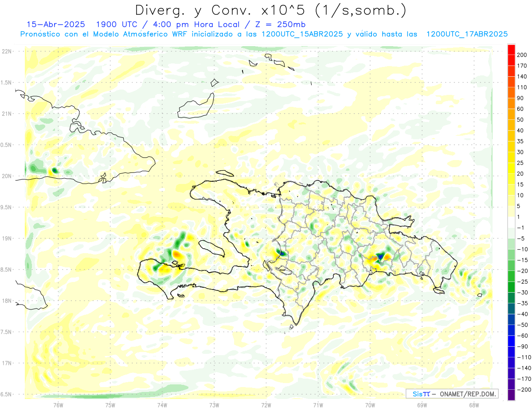Click the '7.5N' latitude label

[x=6, y=332]
